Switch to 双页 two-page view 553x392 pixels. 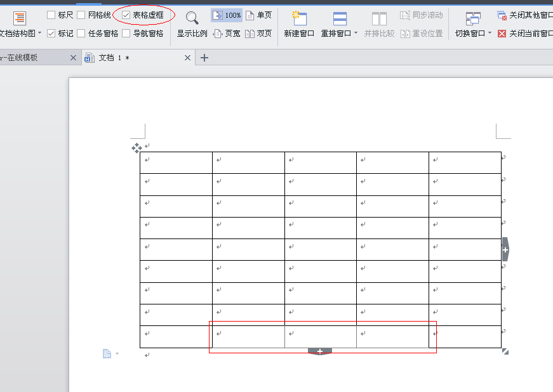click(x=258, y=34)
